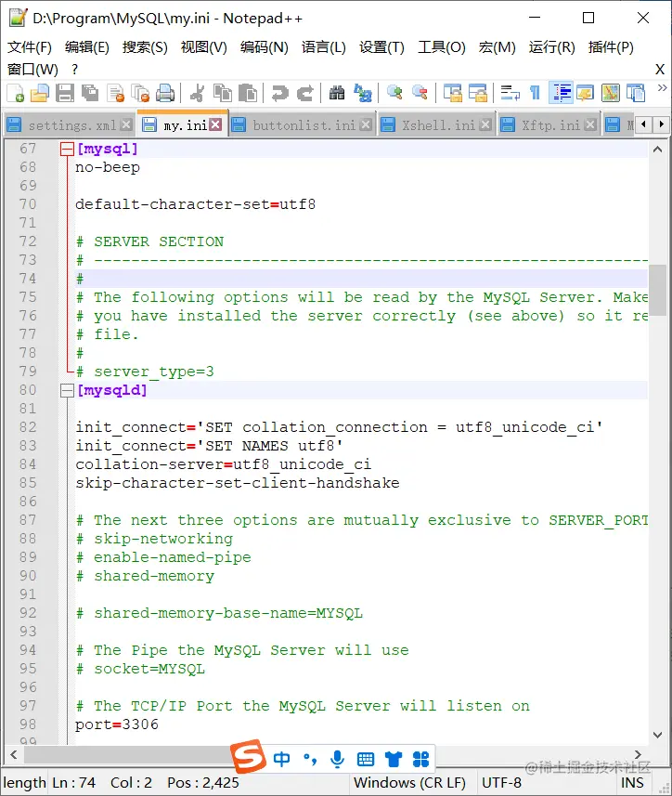
Task: Expand the toolbar overflow chevron
Action: [662, 88]
